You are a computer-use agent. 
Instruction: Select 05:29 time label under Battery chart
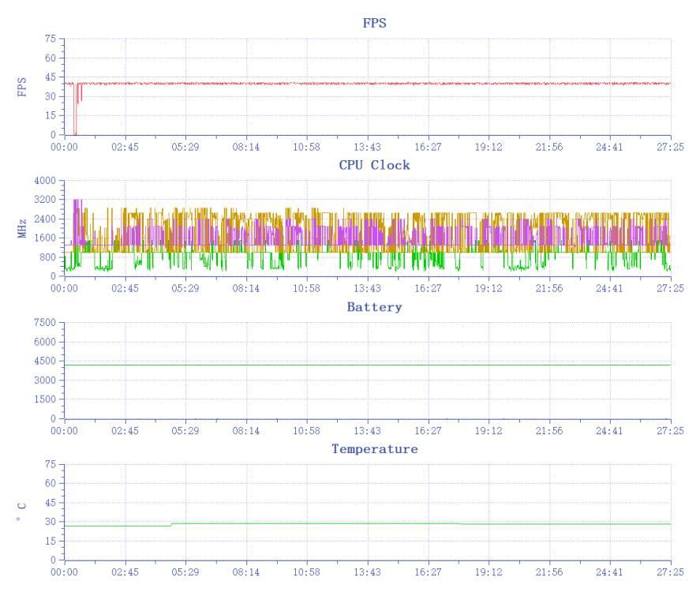[185, 430]
